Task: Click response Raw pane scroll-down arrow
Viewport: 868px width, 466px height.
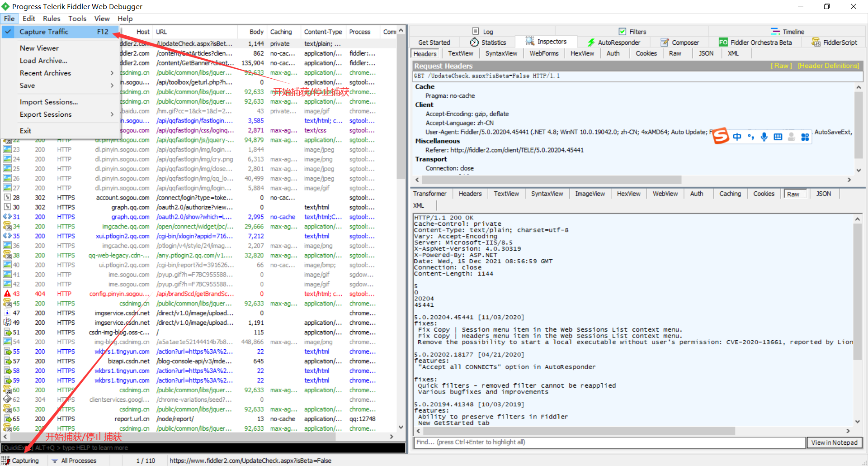Action: click(x=857, y=421)
